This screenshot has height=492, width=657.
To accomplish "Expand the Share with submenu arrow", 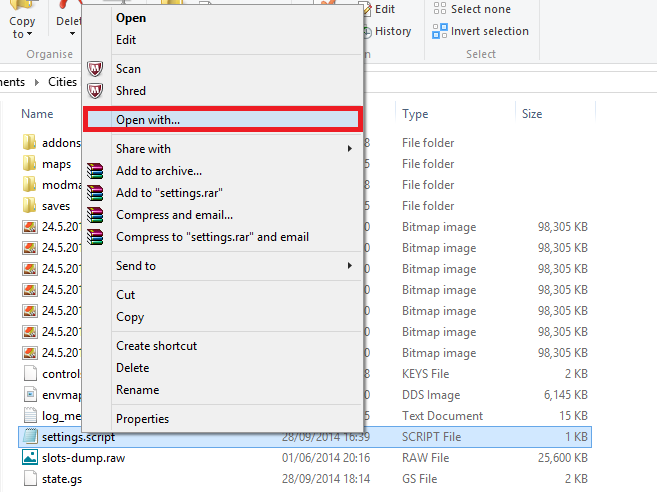I will click(x=350, y=149).
